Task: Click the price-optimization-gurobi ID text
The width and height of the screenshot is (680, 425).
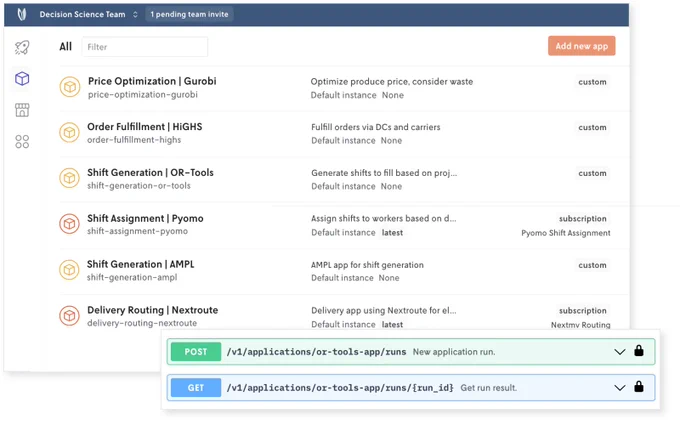Action: click(143, 95)
